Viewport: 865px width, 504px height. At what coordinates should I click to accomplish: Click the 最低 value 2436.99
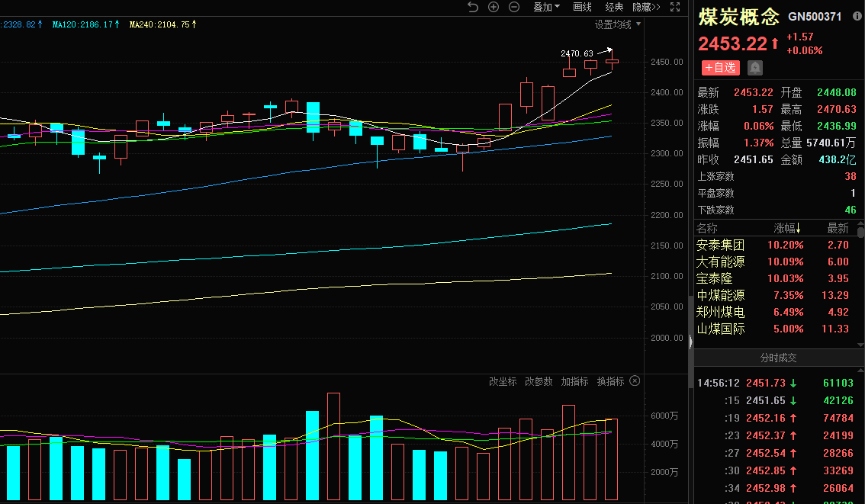(836, 126)
